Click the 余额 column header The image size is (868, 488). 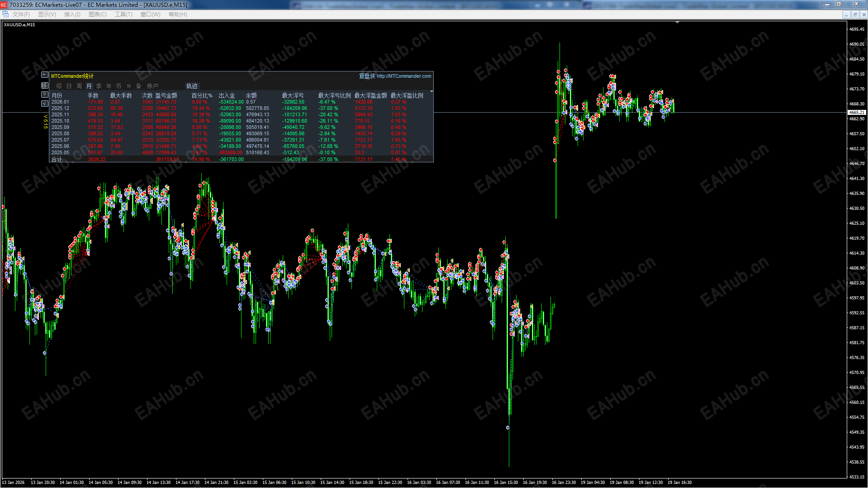(251, 95)
